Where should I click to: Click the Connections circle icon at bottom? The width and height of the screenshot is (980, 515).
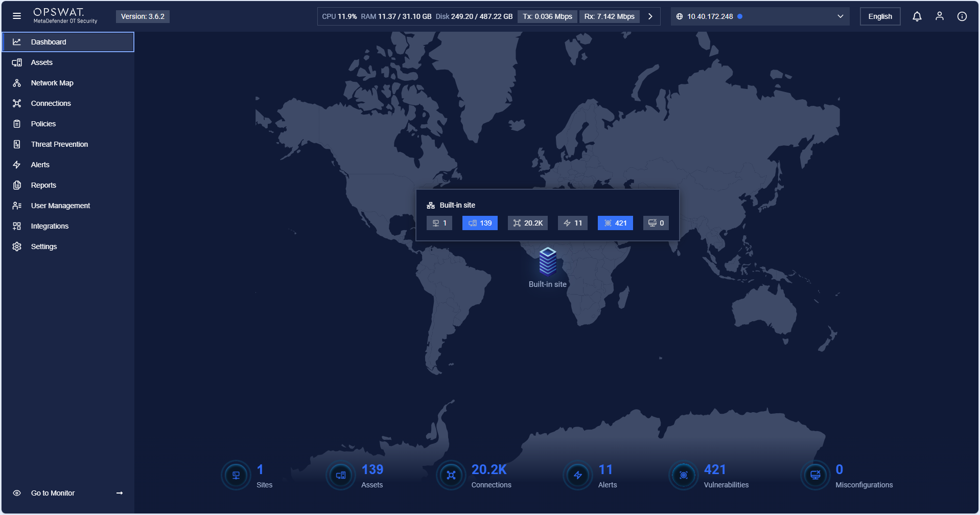click(451, 475)
